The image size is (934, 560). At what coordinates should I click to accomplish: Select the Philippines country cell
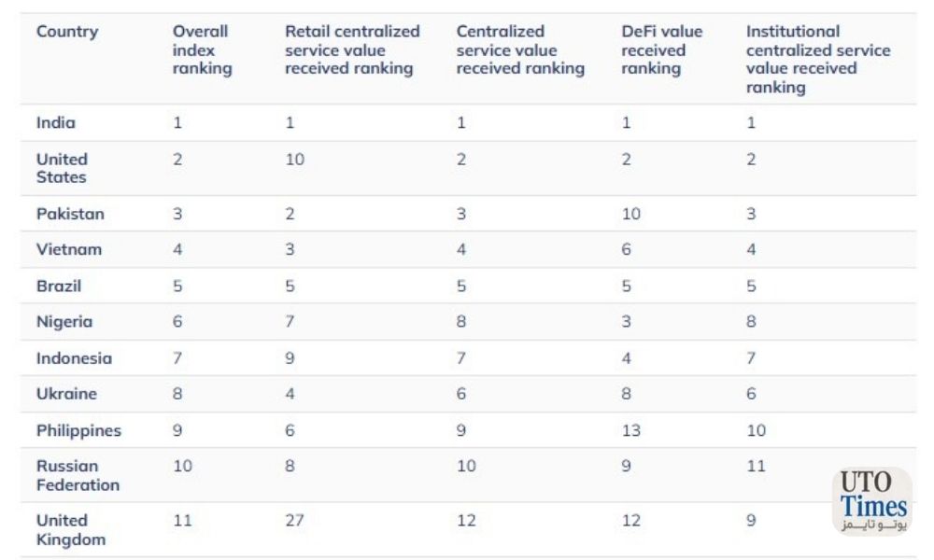tap(78, 431)
